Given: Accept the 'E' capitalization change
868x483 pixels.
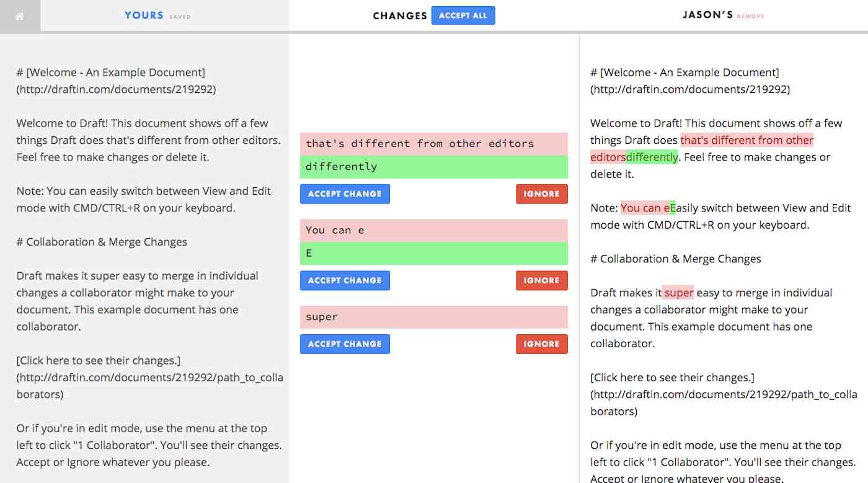Looking at the screenshot, I should click(345, 280).
